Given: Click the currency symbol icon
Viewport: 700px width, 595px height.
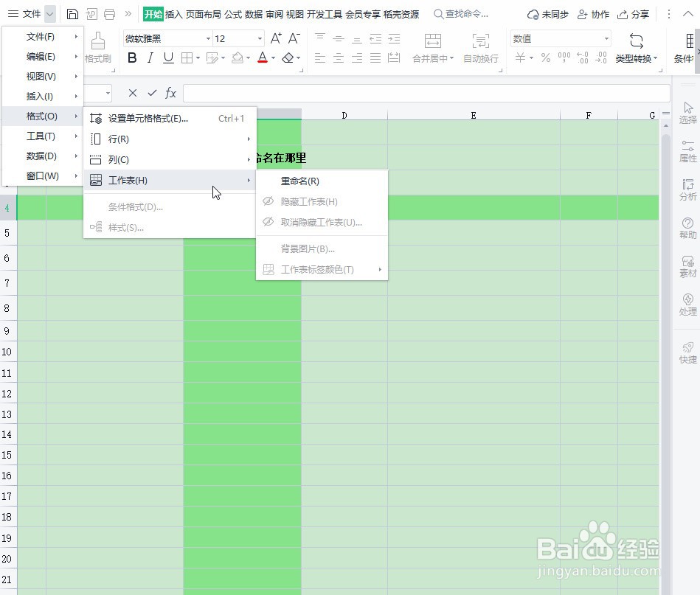Looking at the screenshot, I should click(x=520, y=58).
